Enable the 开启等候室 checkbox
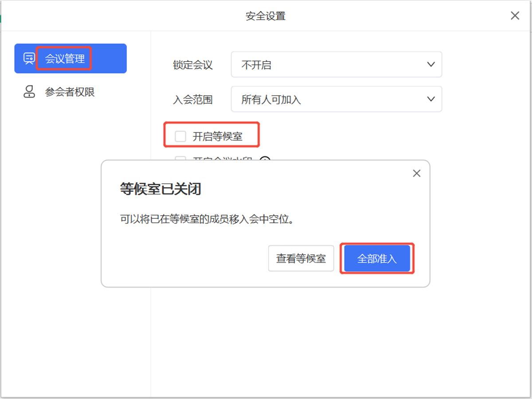This screenshot has width=532, height=399. pyautogui.click(x=180, y=136)
